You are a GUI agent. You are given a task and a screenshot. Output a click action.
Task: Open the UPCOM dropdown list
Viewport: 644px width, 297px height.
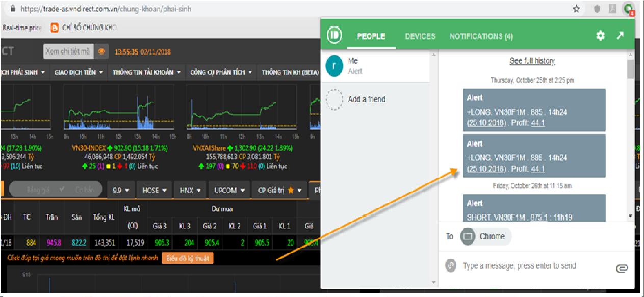point(228,190)
